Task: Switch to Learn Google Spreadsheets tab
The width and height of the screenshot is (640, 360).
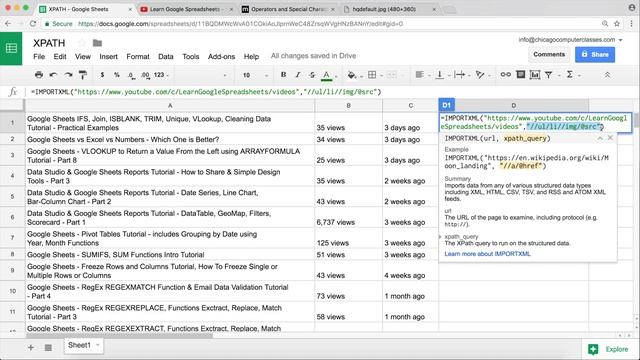Action: click(186, 9)
